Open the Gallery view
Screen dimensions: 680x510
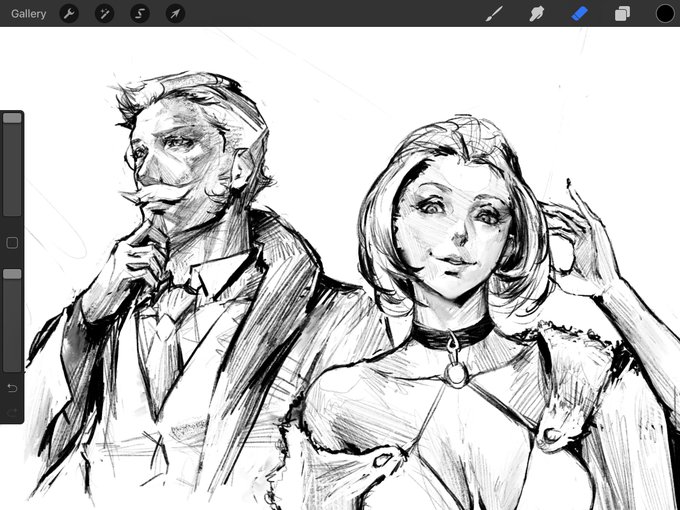point(28,14)
